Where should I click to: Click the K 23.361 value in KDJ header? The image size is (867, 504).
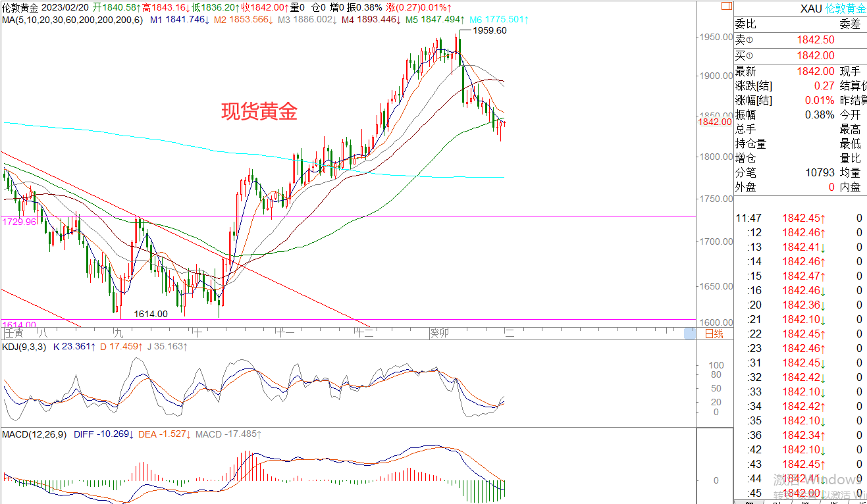[76, 347]
